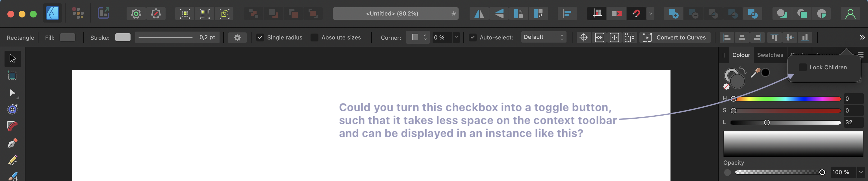The width and height of the screenshot is (868, 181).
Task: Click the boolean Divide operation icon
Action: (753, 14)
